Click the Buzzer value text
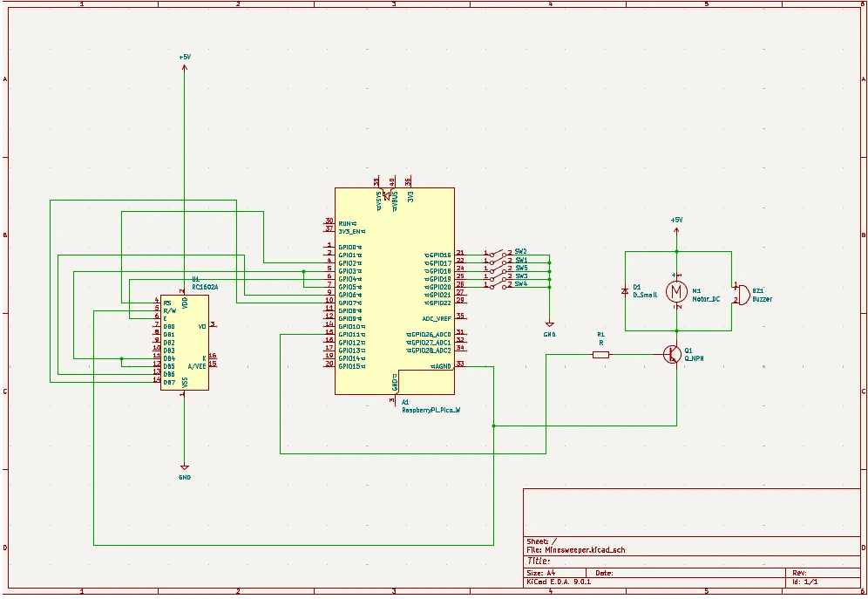The image size is (868, 599). coord(762,299)
